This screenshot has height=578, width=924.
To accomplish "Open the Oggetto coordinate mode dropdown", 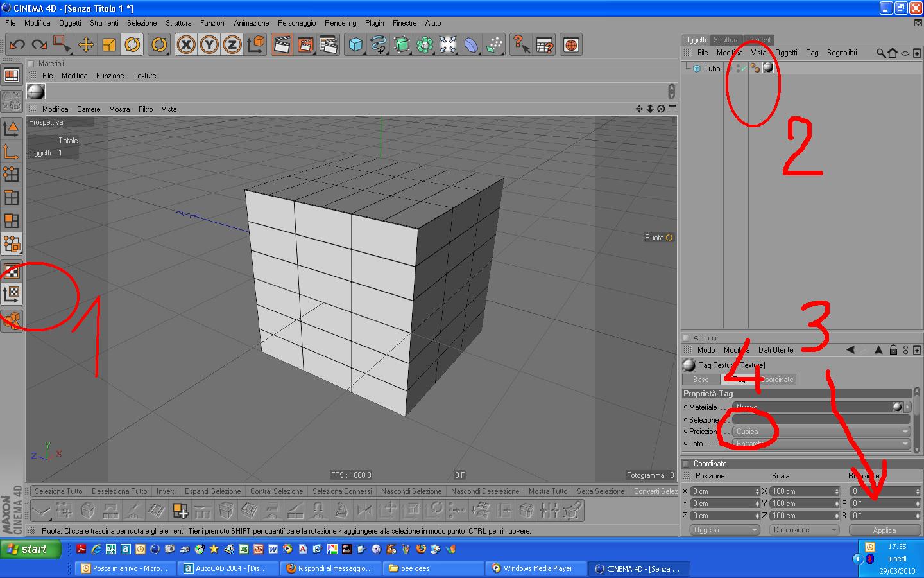I will click(725, 530).
